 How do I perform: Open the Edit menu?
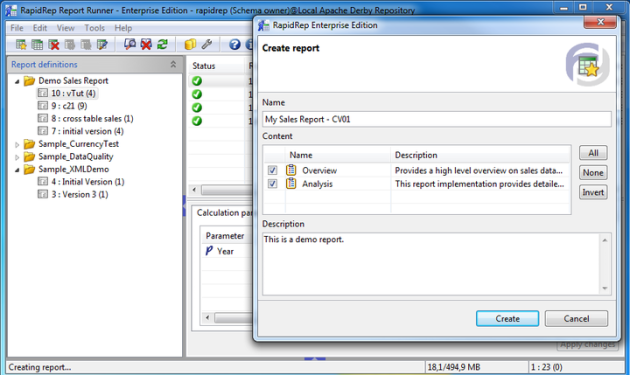pyautogui.click(x=40, y=28)
